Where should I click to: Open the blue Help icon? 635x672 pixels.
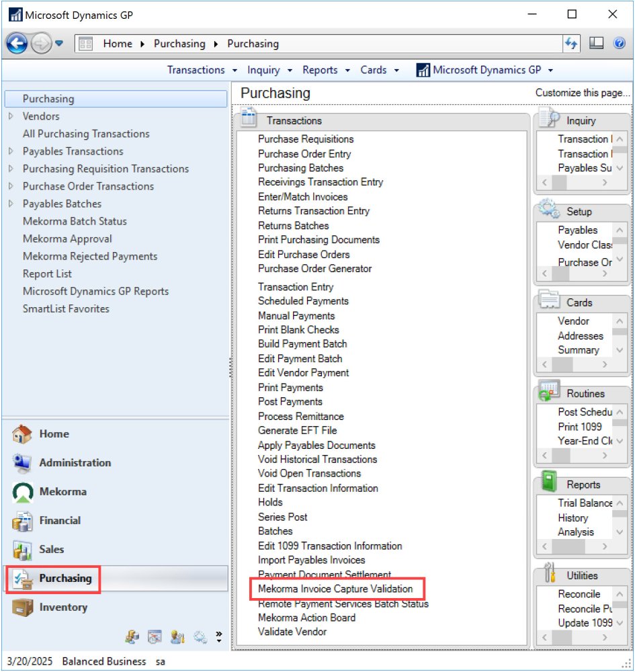619,43
